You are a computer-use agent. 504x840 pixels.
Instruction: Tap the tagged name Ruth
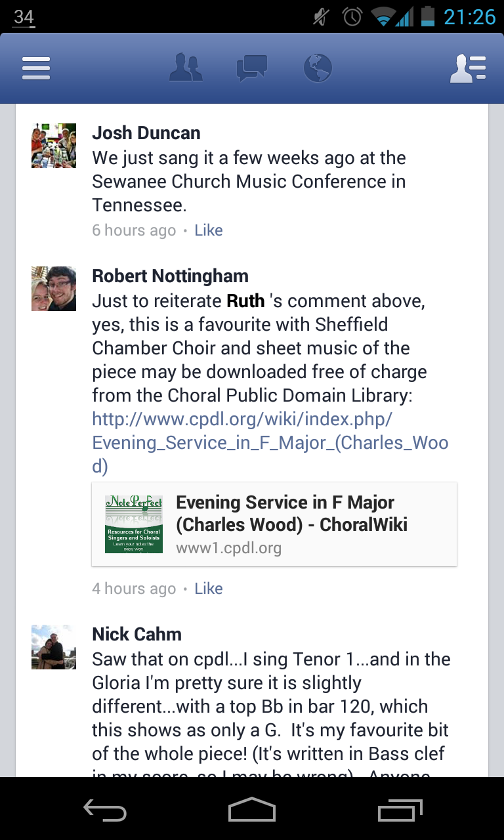[x=245, y=301]
